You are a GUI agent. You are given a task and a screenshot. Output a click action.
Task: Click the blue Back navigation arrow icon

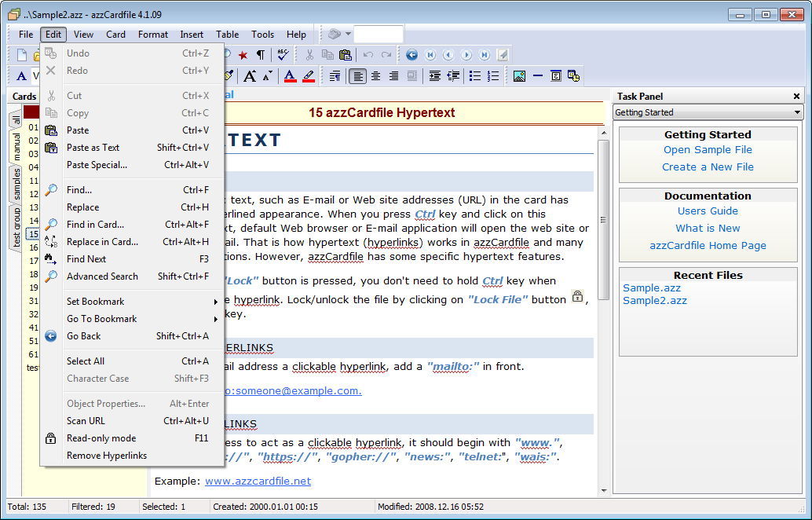click(x=411, y=54)
